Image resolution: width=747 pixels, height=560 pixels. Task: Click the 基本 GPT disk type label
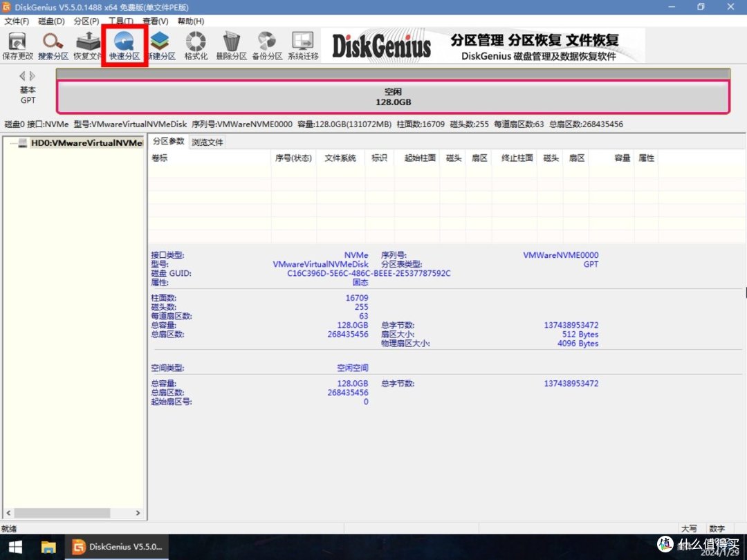click(28, 95)
